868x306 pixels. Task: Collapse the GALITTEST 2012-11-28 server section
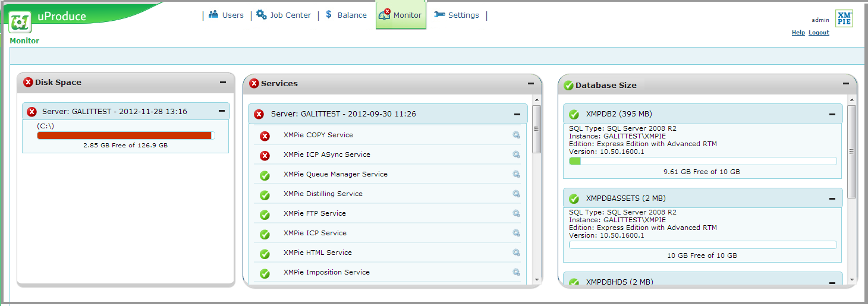(x=222, y=111)
